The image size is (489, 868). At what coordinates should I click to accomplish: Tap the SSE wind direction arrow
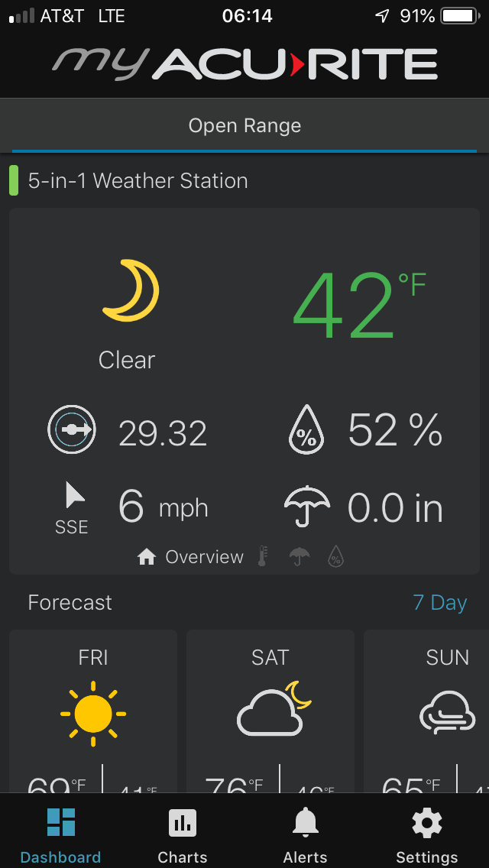click(74, 495)
